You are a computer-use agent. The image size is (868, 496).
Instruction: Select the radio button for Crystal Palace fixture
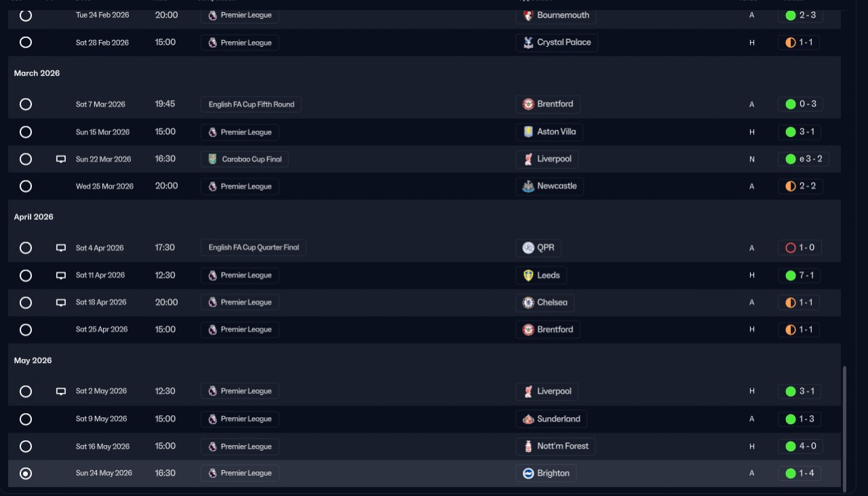point(26,42)
